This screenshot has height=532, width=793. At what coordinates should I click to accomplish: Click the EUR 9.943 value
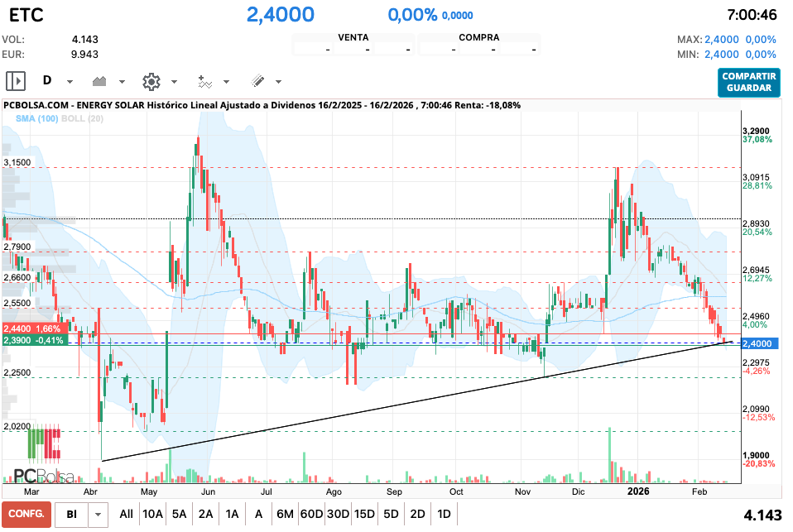coord(84,54)
